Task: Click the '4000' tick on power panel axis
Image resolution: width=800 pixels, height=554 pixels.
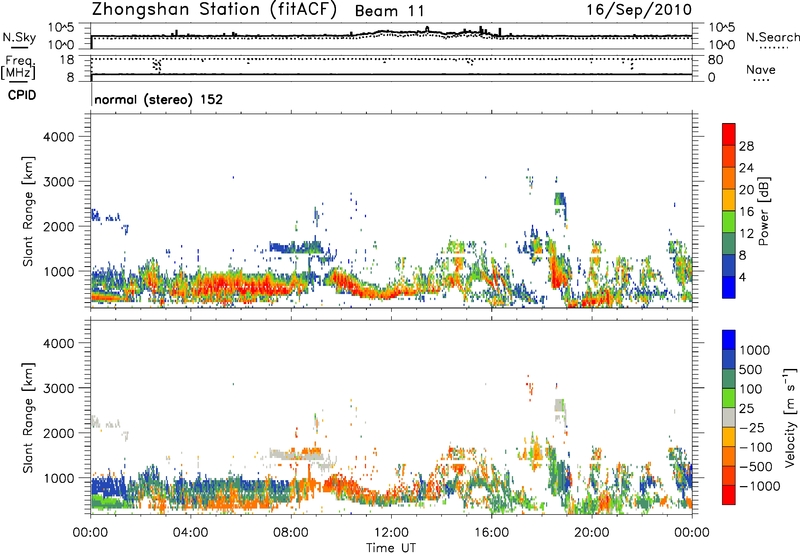Action: tap(58, 137)
